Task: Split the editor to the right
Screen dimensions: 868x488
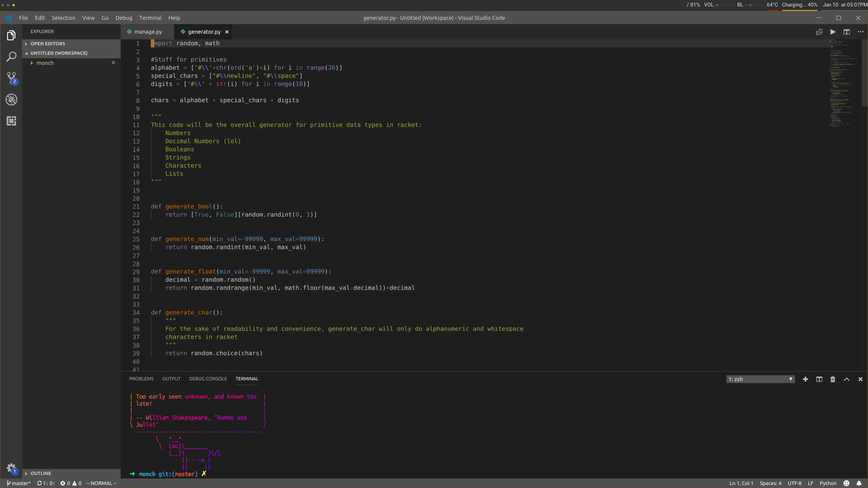Action: (846, 32)
